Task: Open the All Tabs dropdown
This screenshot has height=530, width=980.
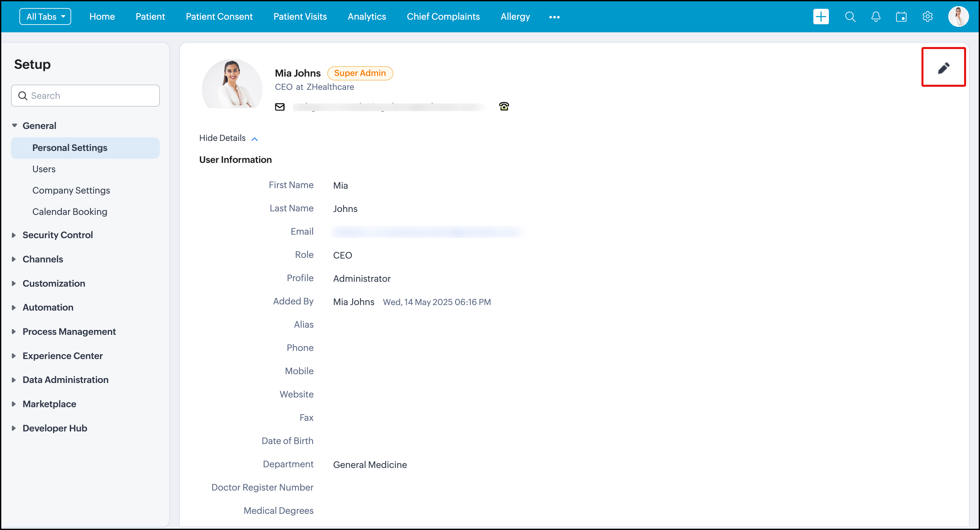Action: [45, 17]
